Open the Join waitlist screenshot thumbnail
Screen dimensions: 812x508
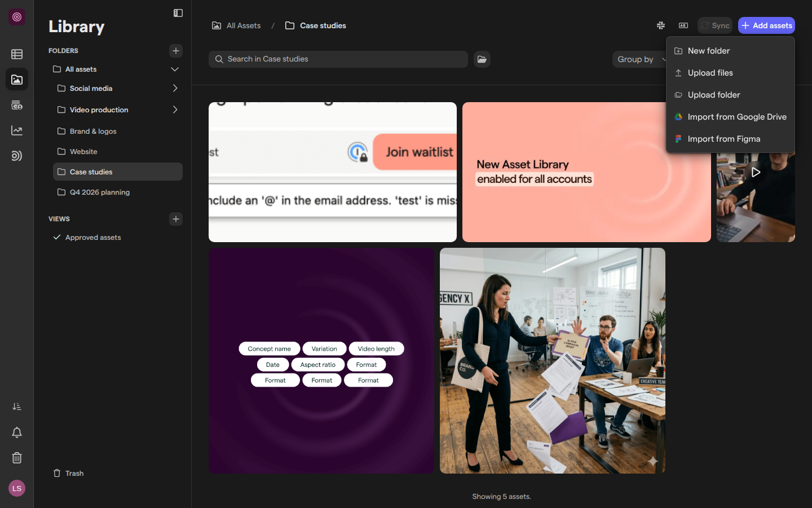click(x=333, y=172)
